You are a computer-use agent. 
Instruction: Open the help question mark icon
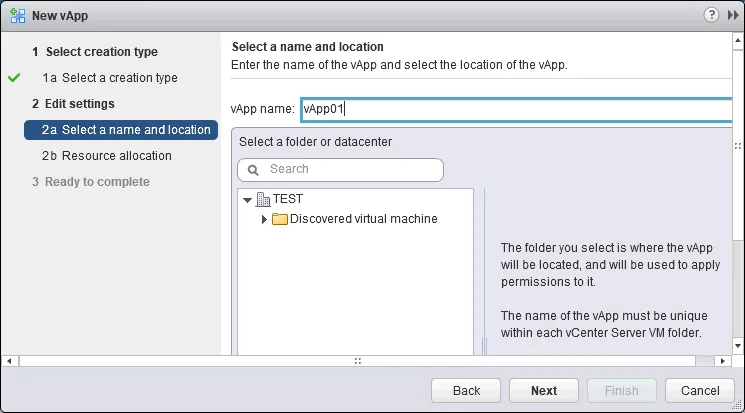pyautogui.click(x=711, y=15)
